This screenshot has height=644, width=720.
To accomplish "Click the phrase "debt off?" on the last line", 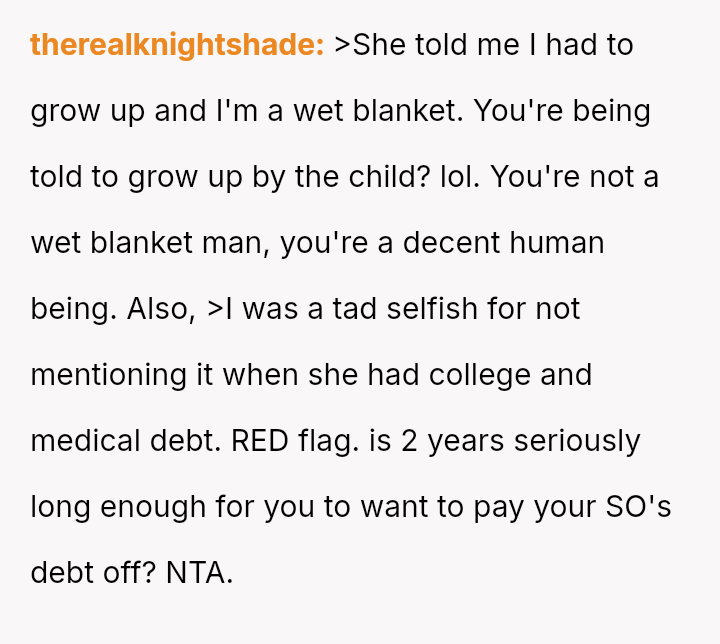I will point(94,573).
